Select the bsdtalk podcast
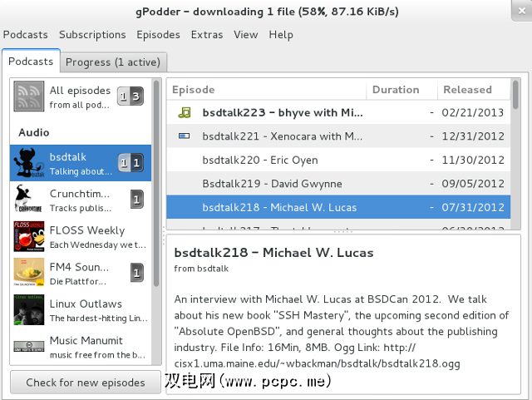The width and height of the screenshot is (532, 400). click(81, 163)
